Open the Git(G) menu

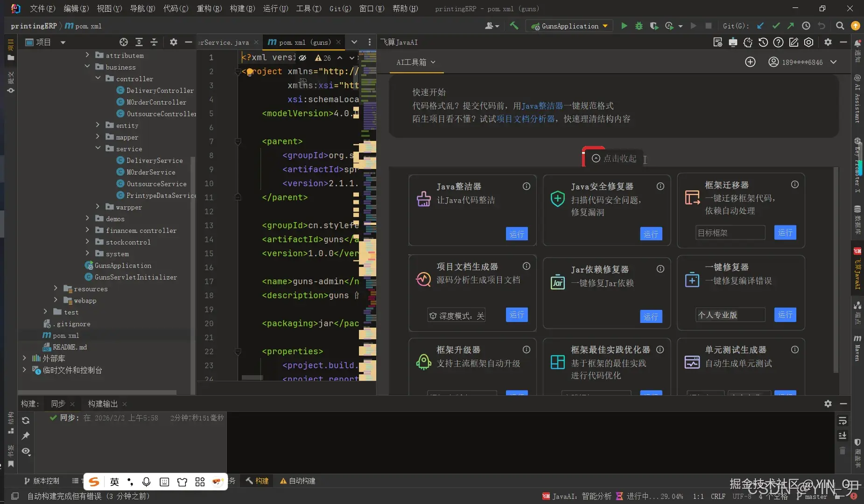pyautogui.click(x=339, y=8)
